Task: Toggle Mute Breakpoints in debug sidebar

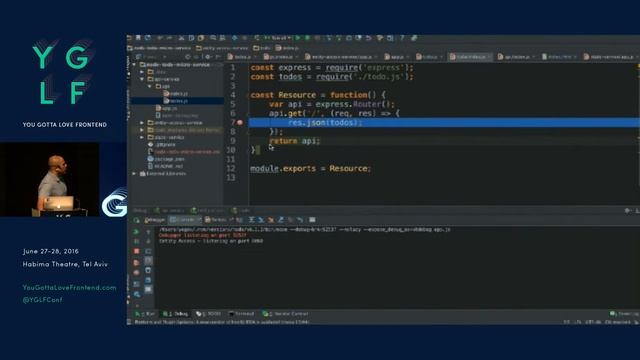Action: click(136, 273)
